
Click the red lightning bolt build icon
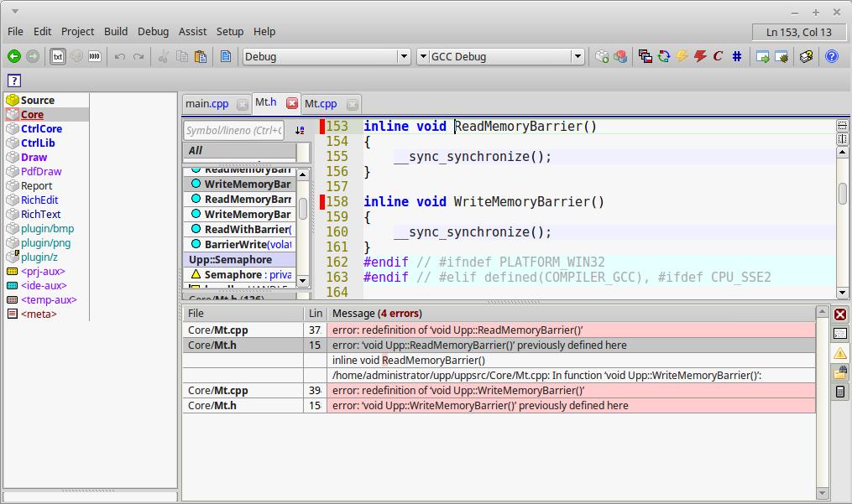(x=699, y=56)
